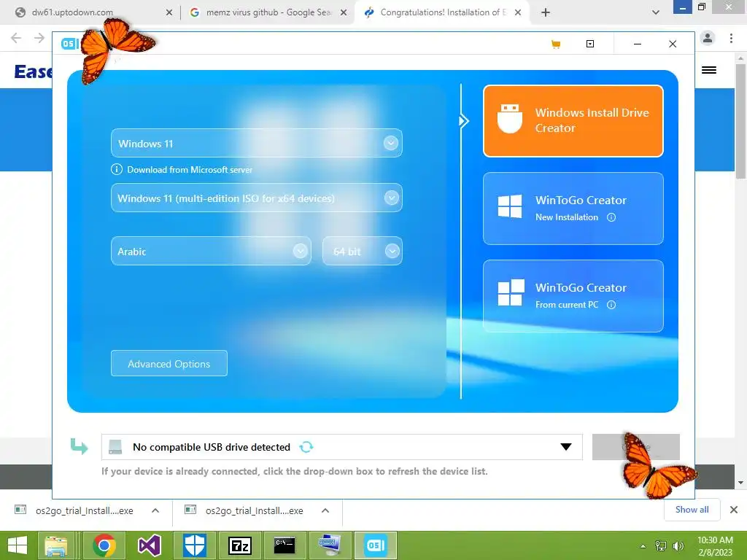Image resolution: width=747 pixels, height=560 pixels.
Task: Expand options for first os2go download item
Action: pyautogui.click(x=155, y=510)
